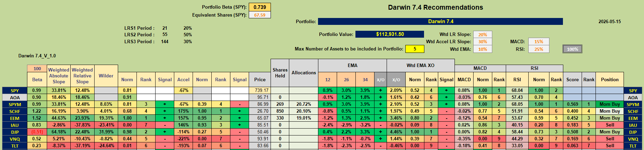
Task: Select the Position column header
Action: pos(610,79)
